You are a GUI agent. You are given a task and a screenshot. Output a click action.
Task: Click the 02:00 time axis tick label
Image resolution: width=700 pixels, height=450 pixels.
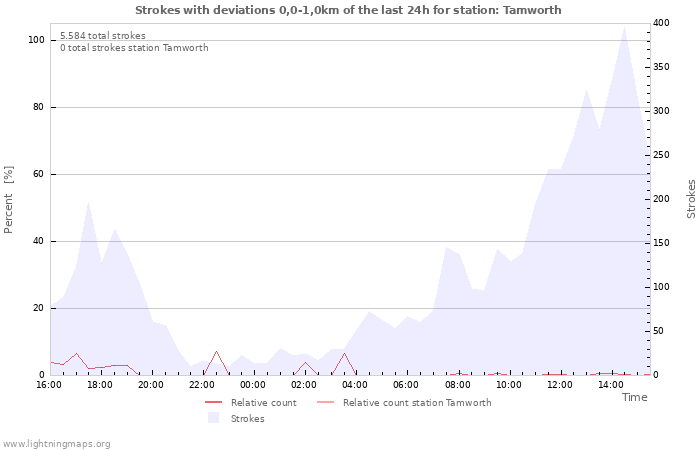304,385
